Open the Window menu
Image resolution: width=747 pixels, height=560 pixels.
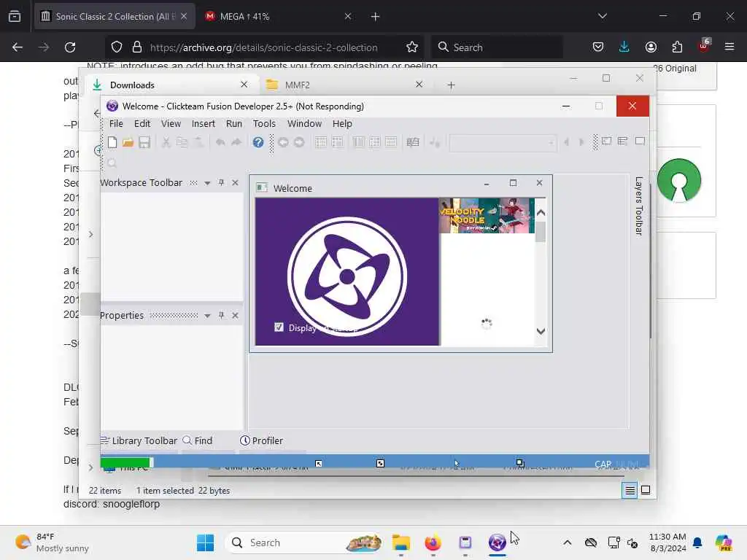(x=304, y=123)
